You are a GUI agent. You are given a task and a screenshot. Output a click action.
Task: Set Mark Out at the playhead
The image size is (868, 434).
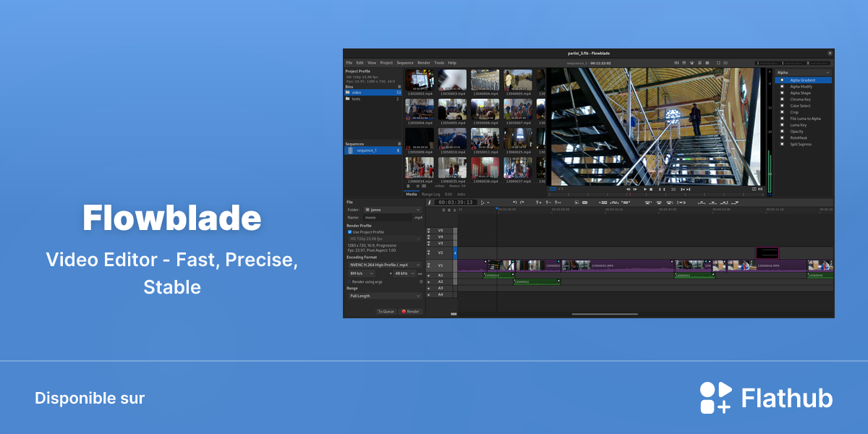(665, 190)
